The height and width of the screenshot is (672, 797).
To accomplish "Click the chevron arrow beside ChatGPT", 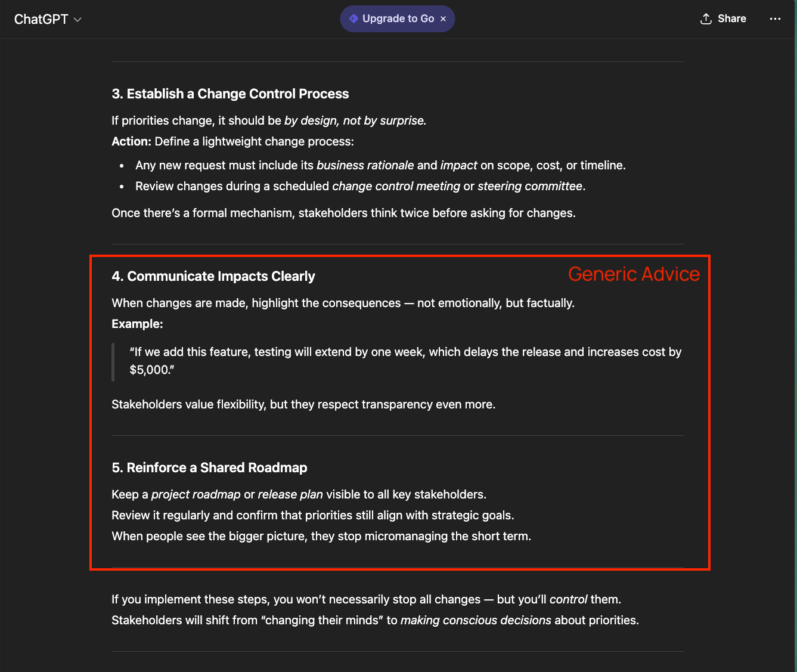I will coord(77,20).
